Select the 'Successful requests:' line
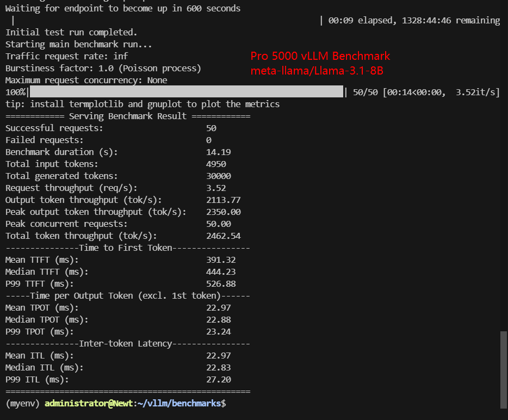Viewport: 508px width, 420px height. click(111, 128)
